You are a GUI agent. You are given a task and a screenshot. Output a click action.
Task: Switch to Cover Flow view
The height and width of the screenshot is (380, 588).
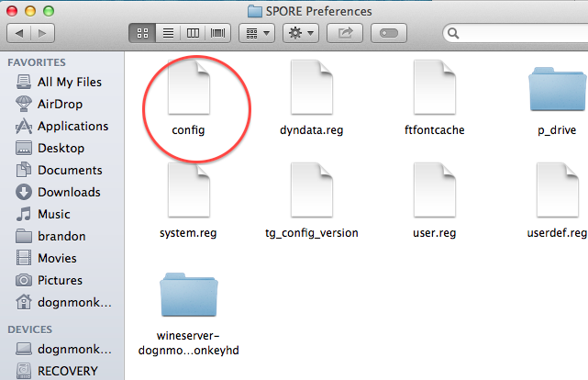pyautogui.click(x=218, y=33)
